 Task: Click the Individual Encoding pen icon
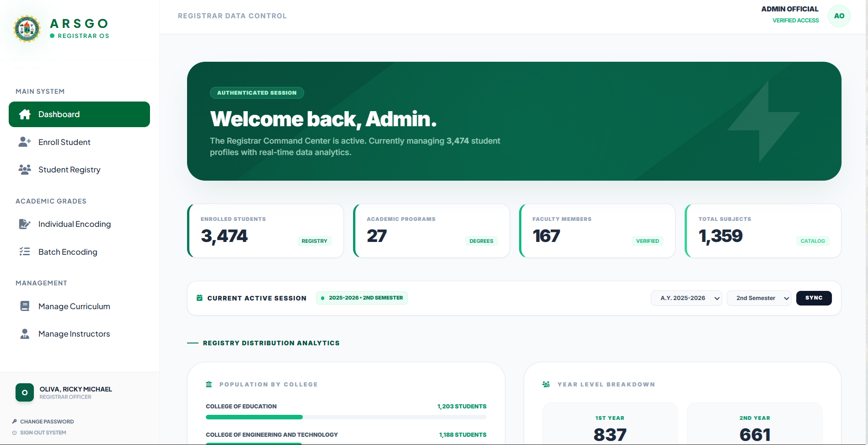(25, 224)
